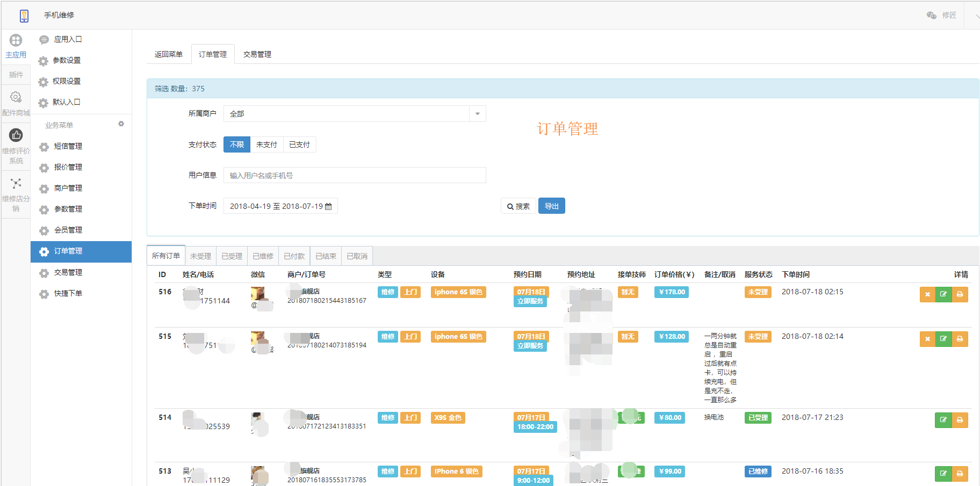Click the delete (x) icon on order 515
980x486 pixels.
[x=928, y=339]
